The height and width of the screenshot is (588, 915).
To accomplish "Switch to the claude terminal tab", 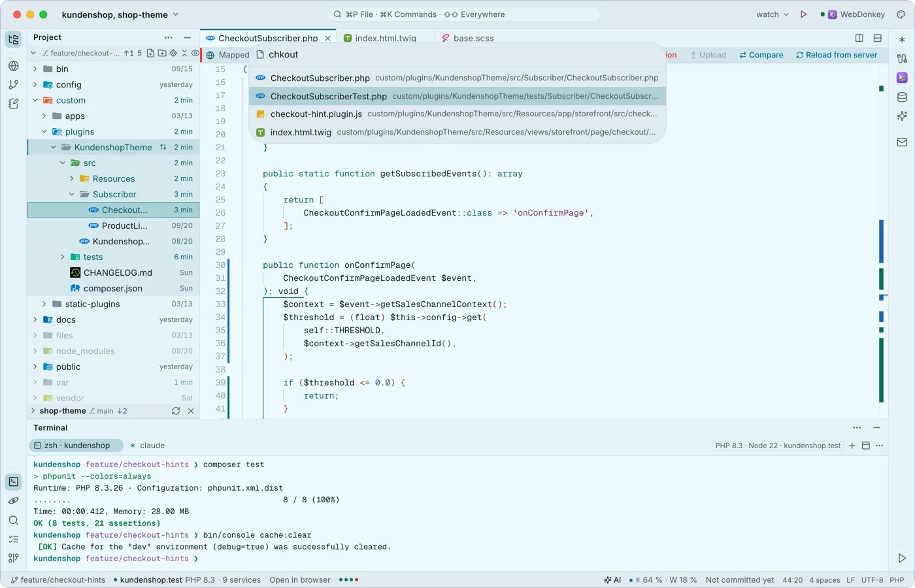I will click(x=147, y=446).
